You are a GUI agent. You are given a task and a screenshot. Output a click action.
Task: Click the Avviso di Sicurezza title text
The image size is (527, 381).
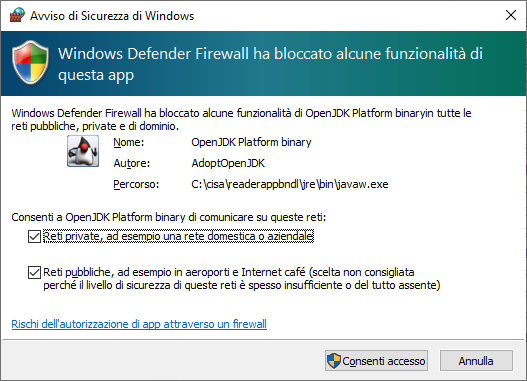coord(112,16)
